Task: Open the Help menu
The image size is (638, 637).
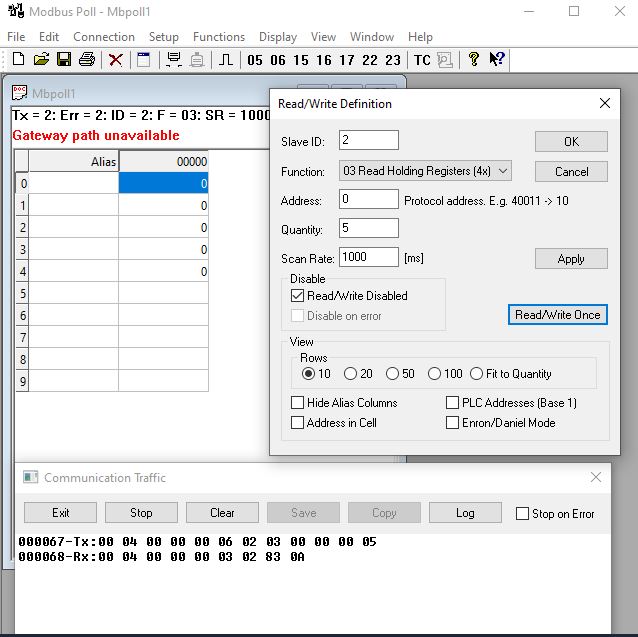Action: click(x=420, y=37)
